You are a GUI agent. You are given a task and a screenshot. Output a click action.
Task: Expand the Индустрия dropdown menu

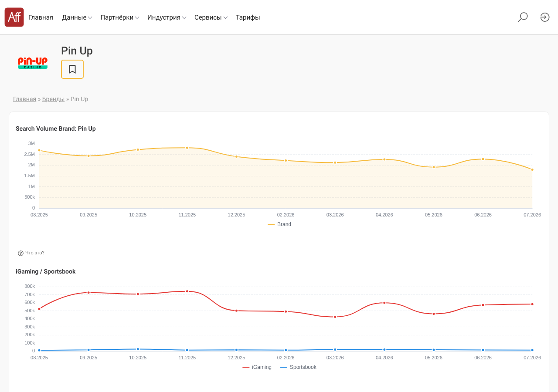point(167,17)
